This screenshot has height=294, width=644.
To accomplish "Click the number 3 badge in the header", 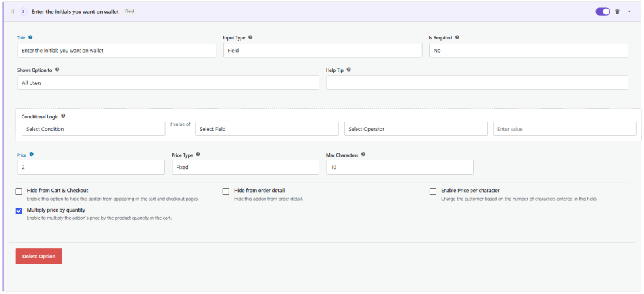I will 23,12.
